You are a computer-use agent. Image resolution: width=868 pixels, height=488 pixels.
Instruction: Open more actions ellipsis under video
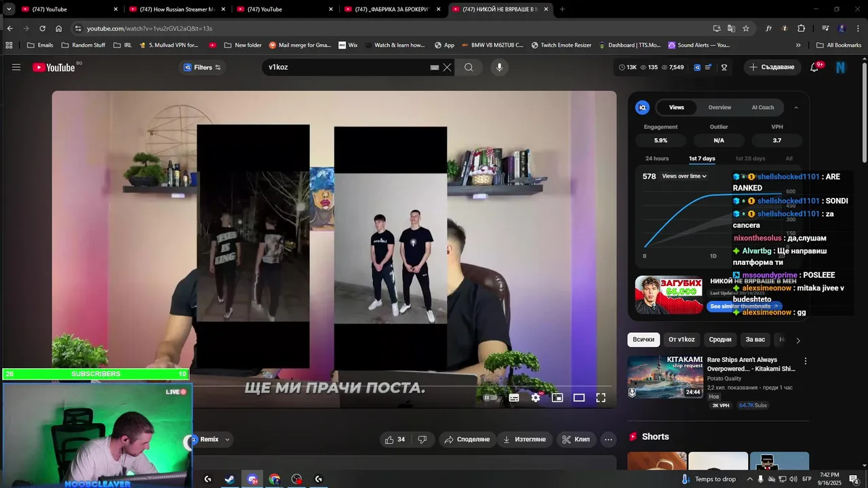pos(608,439)
